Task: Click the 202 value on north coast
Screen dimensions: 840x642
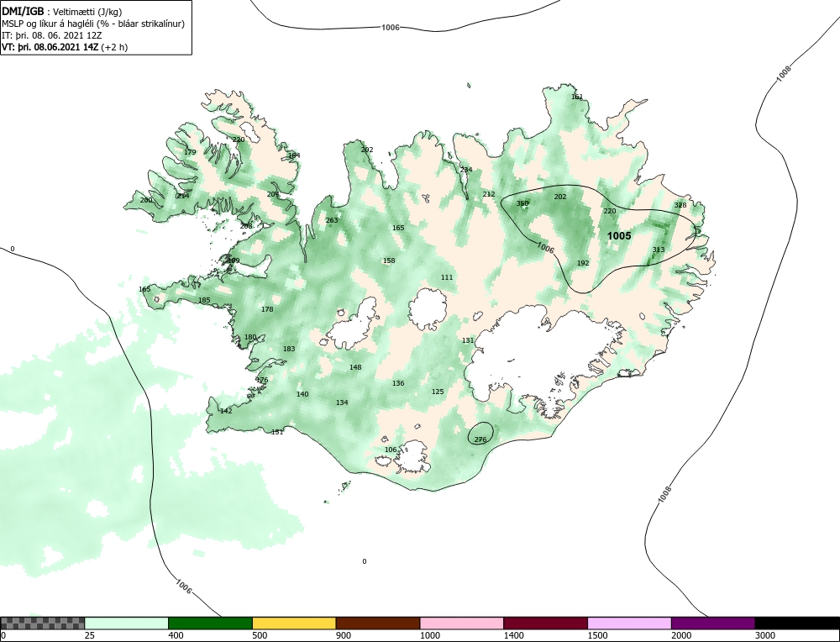Action: (367, 150)
